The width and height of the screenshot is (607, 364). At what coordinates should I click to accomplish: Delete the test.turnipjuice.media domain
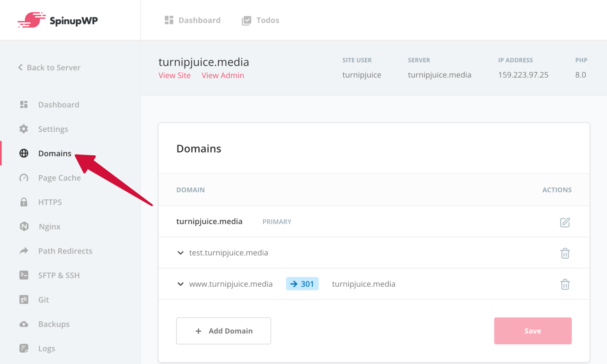click(x=565, y=253)
